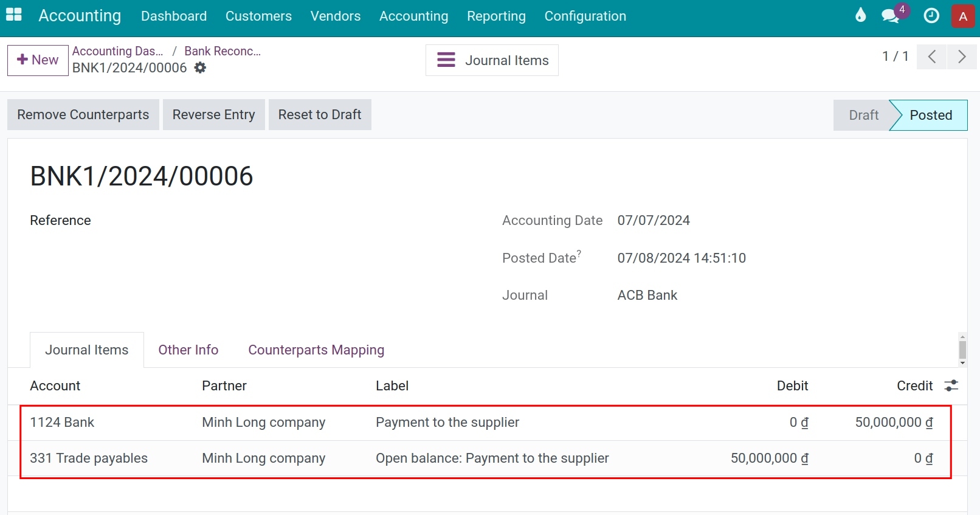Image resolution: width=980 pixels, height=515 pixels.
Task: Open the Customers menu
Action: [258, 16]
